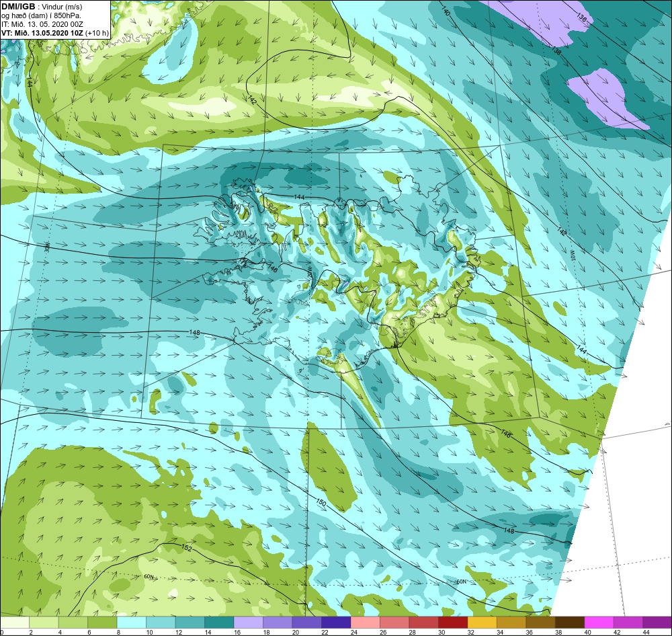Screen dimensions: 672x636
Task: Click the 'VT: Mið. 13.05.2020 10Z' valid time
Action: pos(42,33)
